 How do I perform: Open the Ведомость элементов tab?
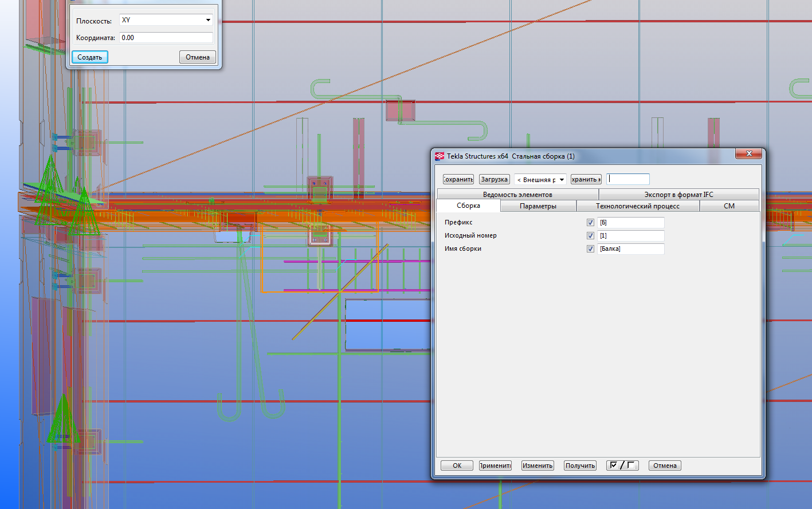tap(517, 195)
